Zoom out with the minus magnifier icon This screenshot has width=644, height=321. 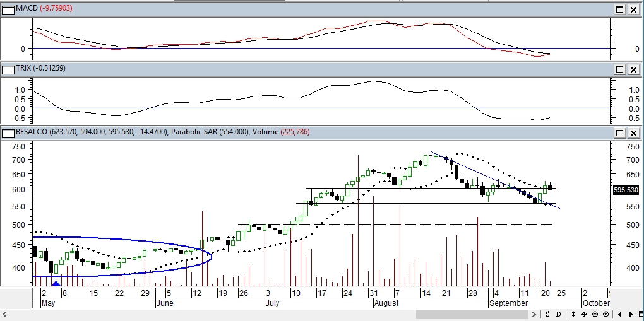coord(595,315)
